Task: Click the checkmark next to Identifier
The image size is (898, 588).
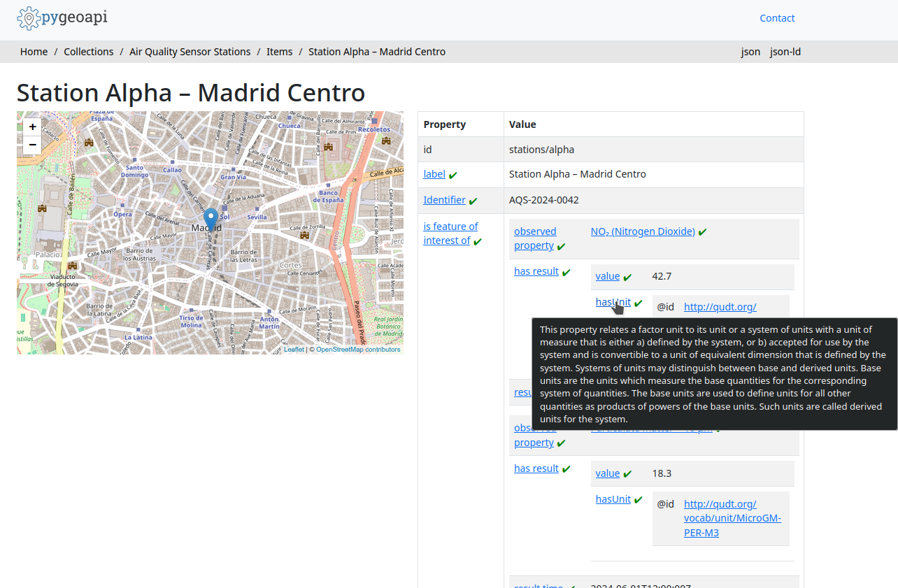Action: click(x=472, y=200)
